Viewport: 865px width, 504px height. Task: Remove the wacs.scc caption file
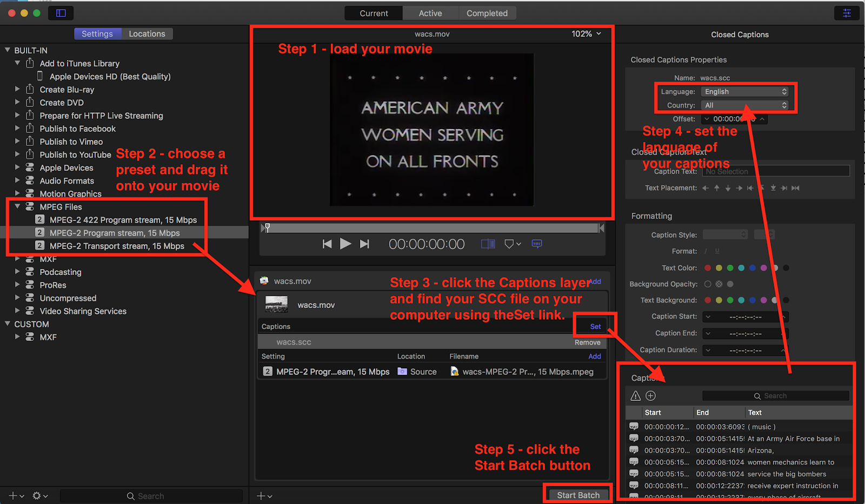tap(588, 342)
